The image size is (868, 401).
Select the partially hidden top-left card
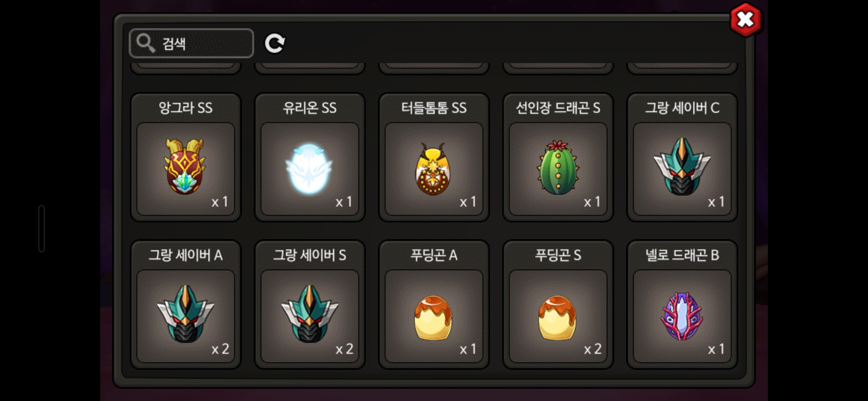click(x=185, y=68)
